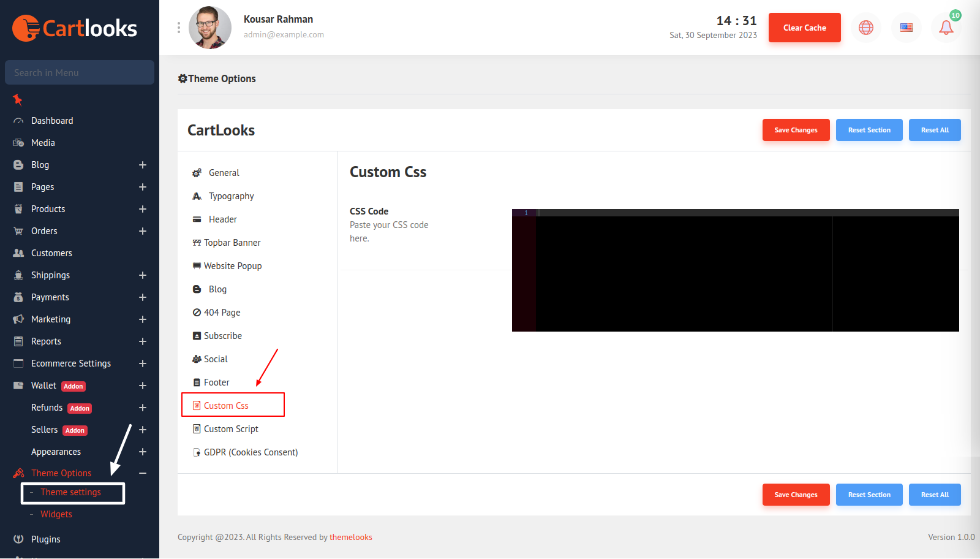The image size is (980, 559).
Task: Click the red pin icon in sidebar
Action: point(18,99)
